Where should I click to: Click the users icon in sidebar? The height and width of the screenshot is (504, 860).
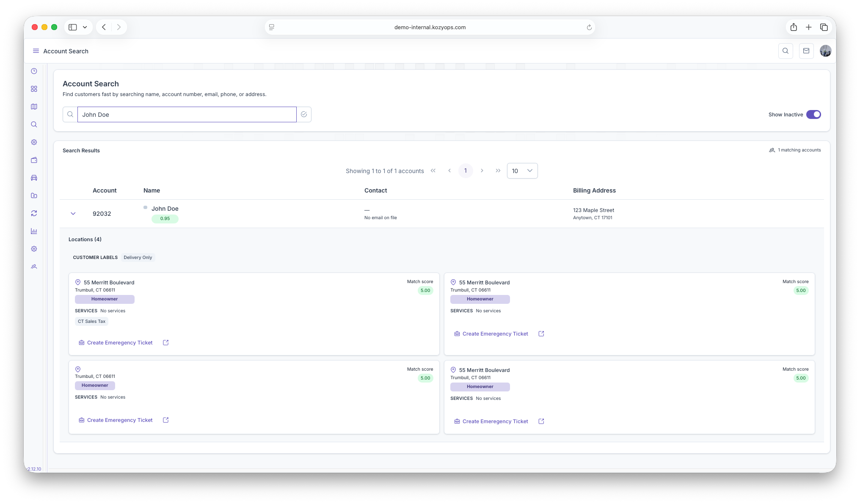34,267
